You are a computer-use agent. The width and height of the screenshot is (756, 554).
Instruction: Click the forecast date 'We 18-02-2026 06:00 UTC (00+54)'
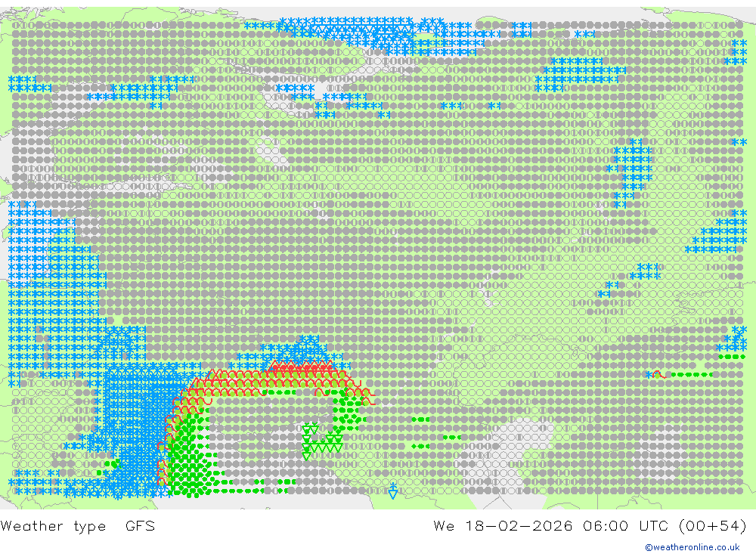point(590,525)
